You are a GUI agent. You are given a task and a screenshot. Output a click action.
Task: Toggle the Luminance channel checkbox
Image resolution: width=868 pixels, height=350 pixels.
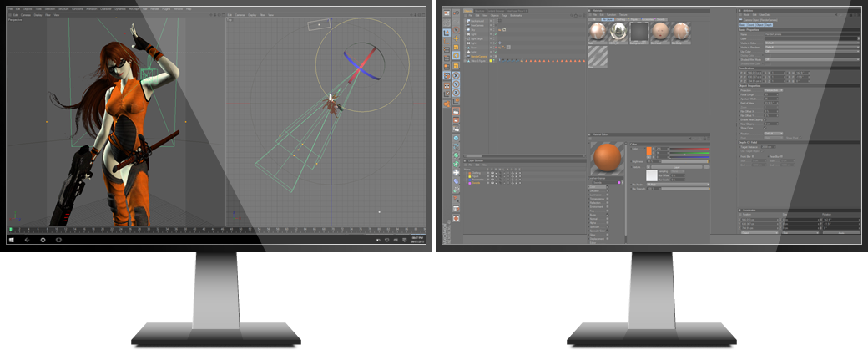point(608,195)
